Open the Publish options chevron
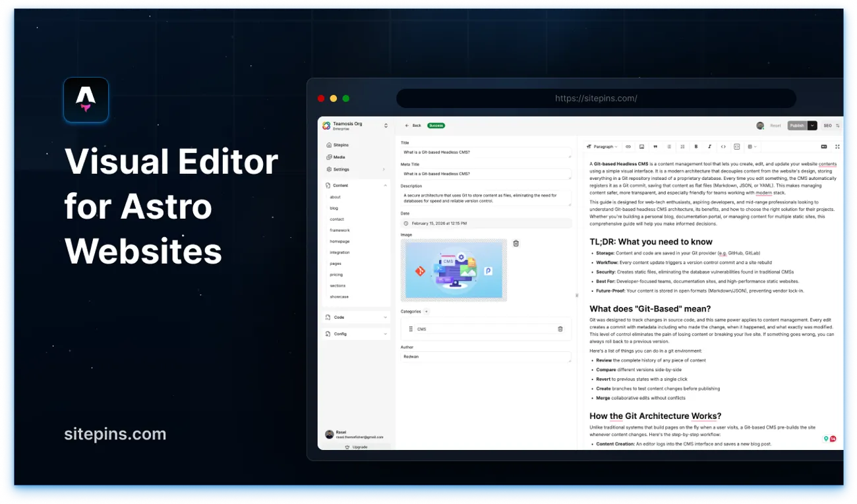The image size is (857, 504). click(812, 125)
